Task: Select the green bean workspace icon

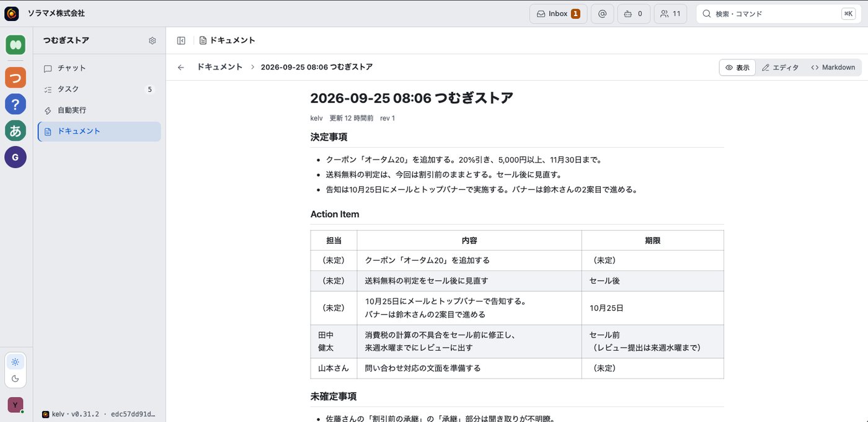Action: click(15, 45)
